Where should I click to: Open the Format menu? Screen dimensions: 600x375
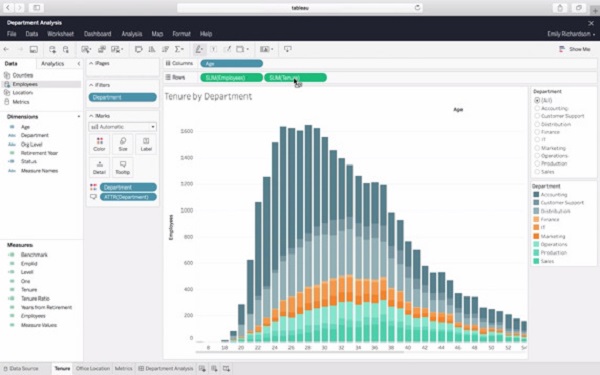tap(181, 34)
